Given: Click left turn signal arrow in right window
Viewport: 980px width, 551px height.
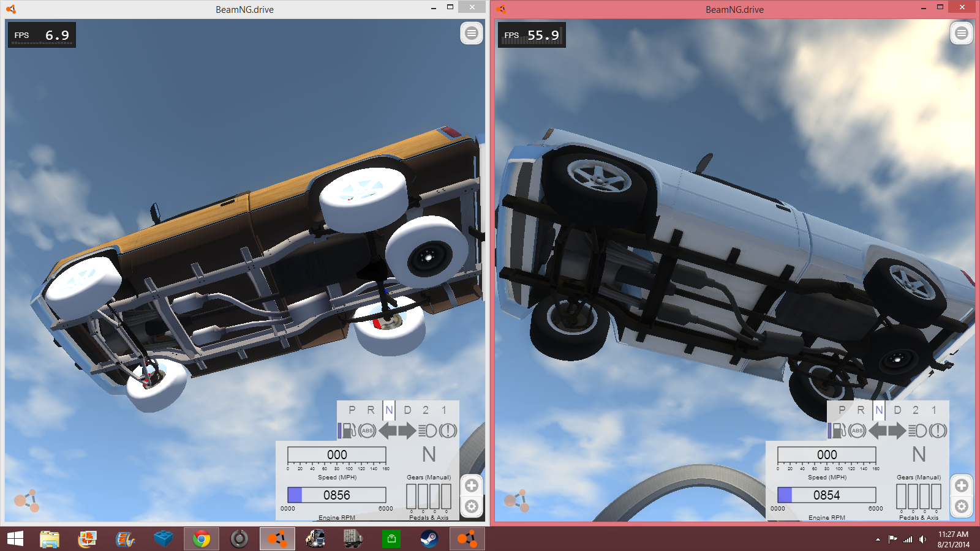Looking at the screenshot, I should pos(878,430).
